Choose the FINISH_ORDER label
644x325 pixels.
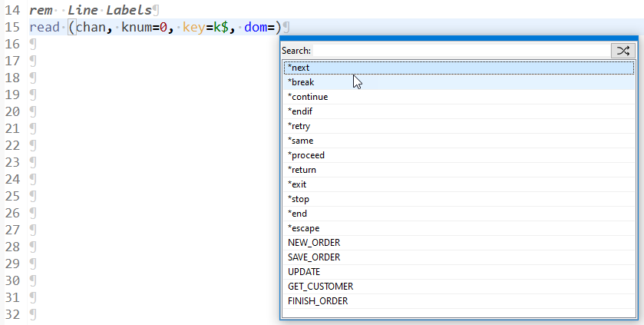click(317, 301)
